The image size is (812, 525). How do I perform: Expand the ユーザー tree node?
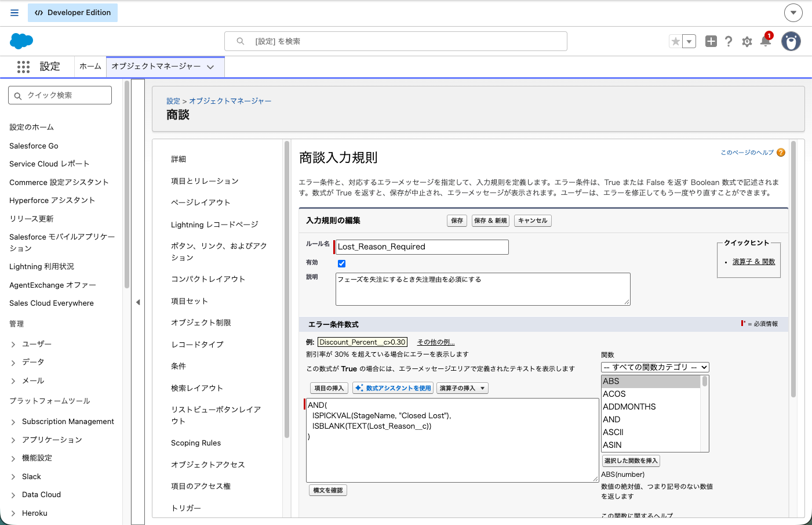[x=13, y=345]
